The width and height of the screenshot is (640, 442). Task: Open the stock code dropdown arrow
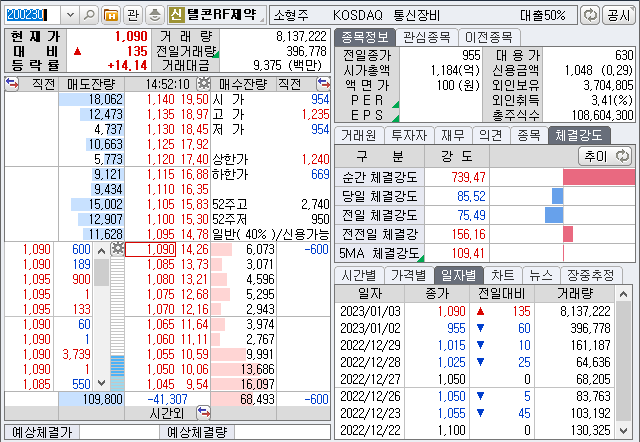click(70, 15)
